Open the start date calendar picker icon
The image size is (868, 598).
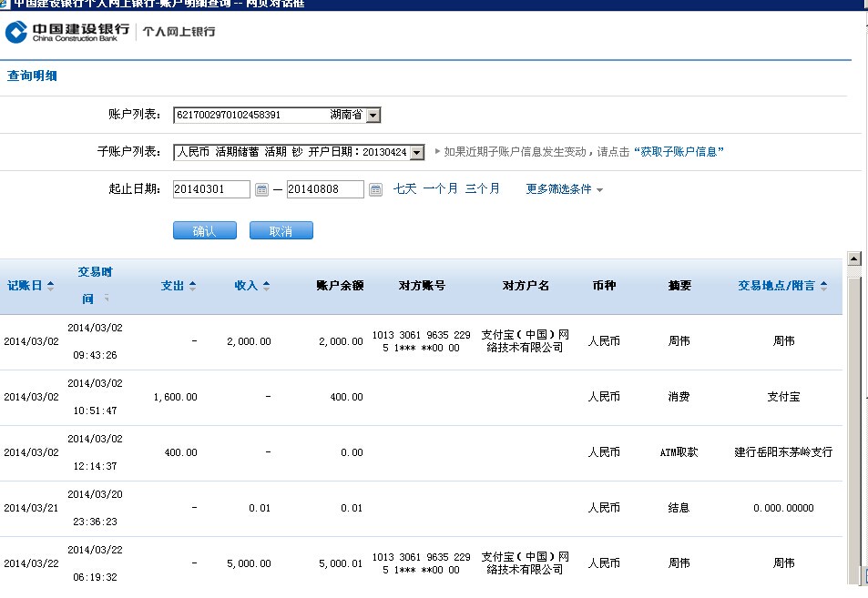pos(261,189)
